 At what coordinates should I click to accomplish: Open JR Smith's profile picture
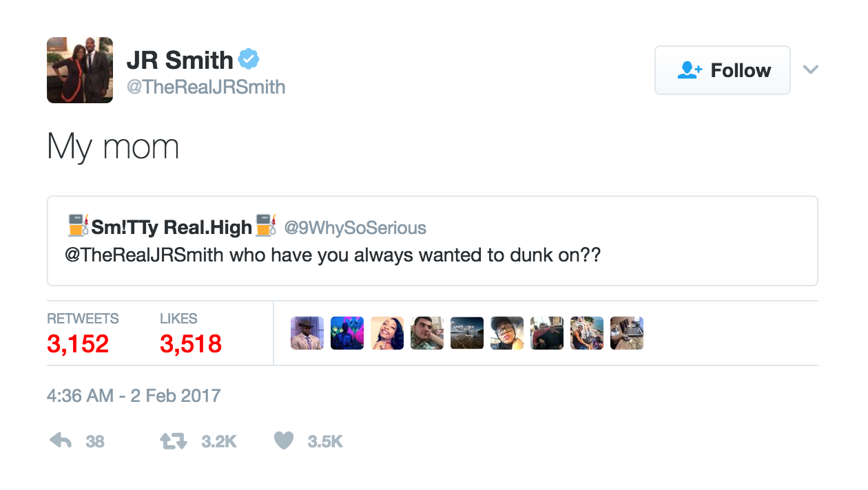pos(80,70)
